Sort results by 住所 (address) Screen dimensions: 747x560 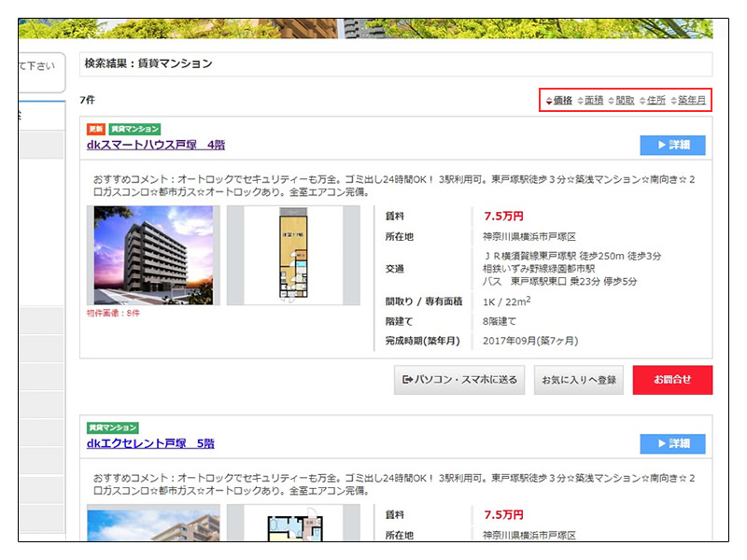pos(656,101)
